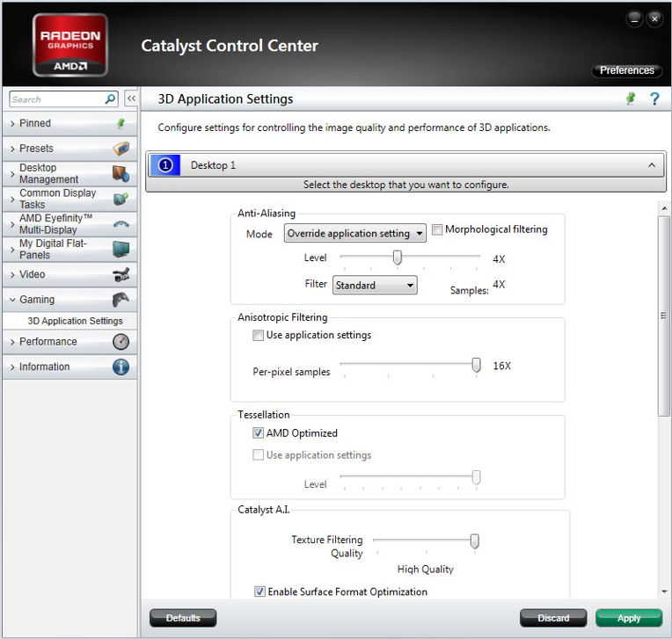The height and width of the screenshot is (639, 672).
Task: Open My Digital Flat-Panels menu item
Action: point(69,250)
